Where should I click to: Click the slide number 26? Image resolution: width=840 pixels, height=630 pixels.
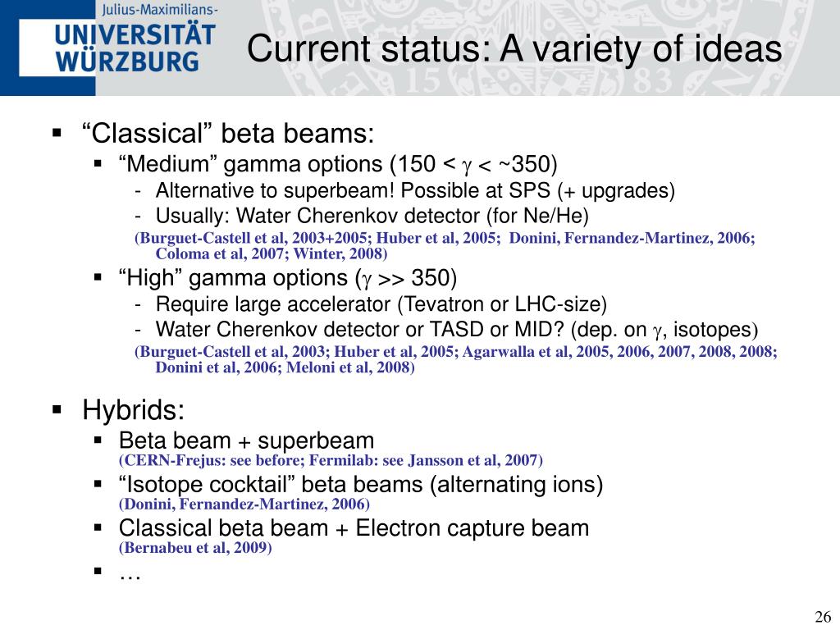coord(823,617)
